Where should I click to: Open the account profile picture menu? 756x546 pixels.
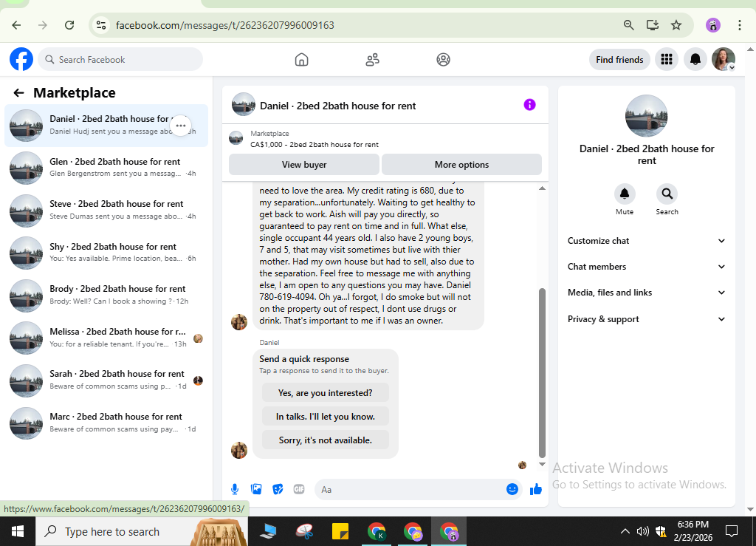(724, 59)
